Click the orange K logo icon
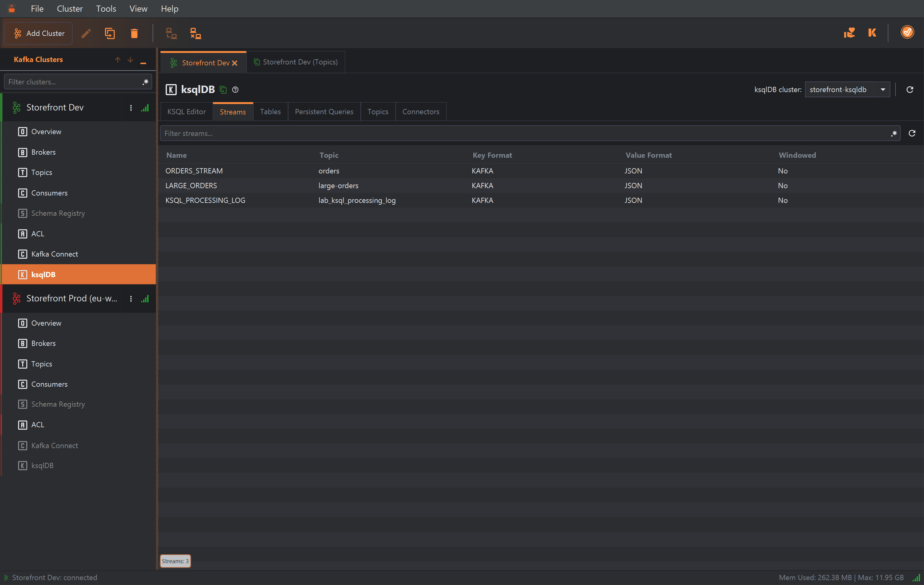924x585 pixels. point(872,33)
